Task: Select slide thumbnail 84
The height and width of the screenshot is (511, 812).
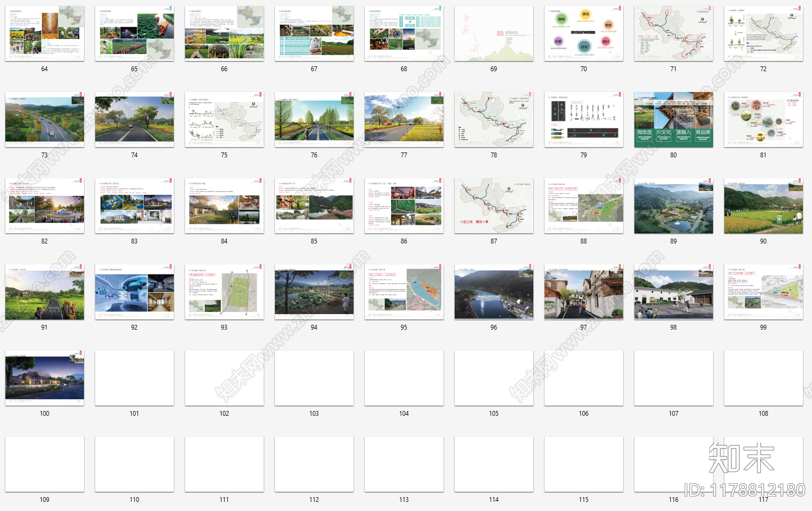Action: click(224, 205)
